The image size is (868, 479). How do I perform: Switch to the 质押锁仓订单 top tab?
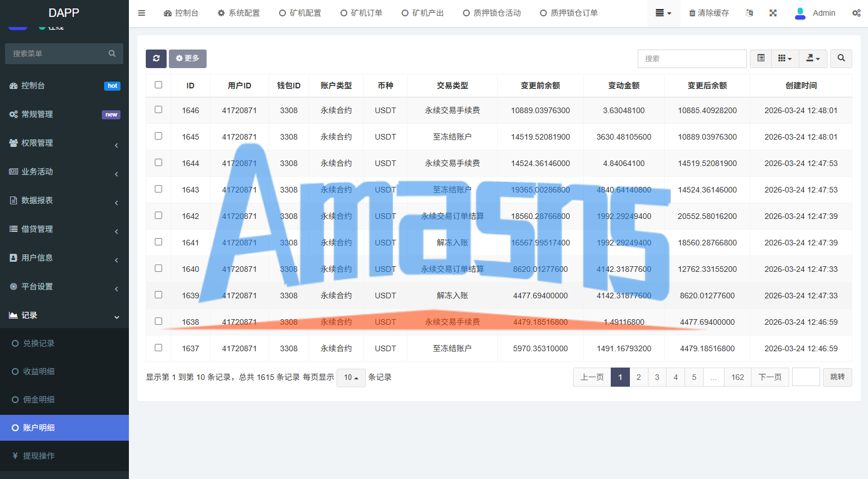(569, 13)
